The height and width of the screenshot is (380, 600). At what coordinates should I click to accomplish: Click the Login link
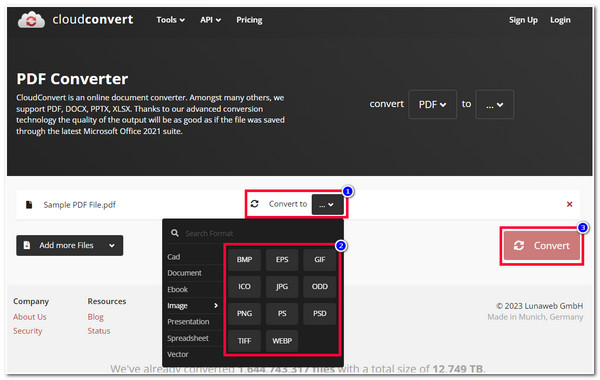point(560,20)
